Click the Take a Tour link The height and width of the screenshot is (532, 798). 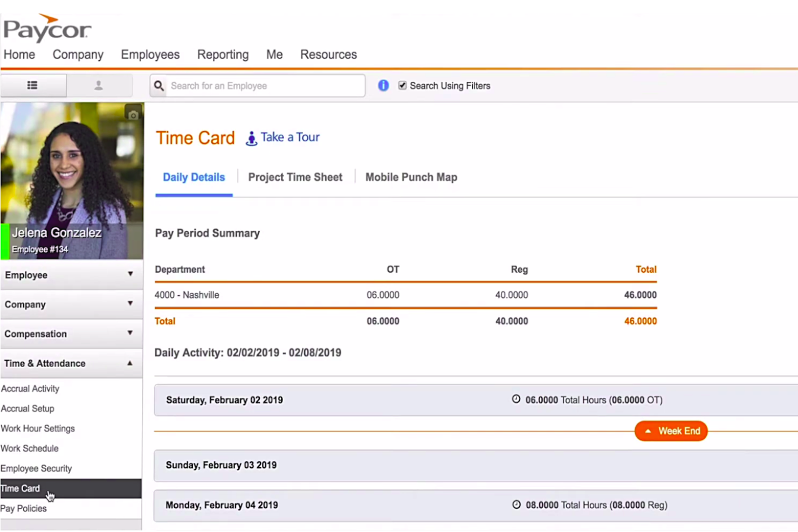point(290,137)
